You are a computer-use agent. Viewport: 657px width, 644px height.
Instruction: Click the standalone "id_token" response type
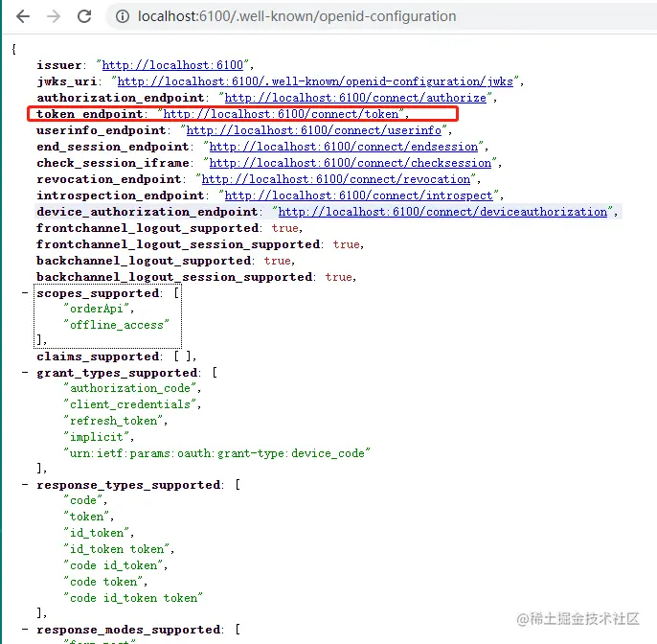tap(97, 533)
